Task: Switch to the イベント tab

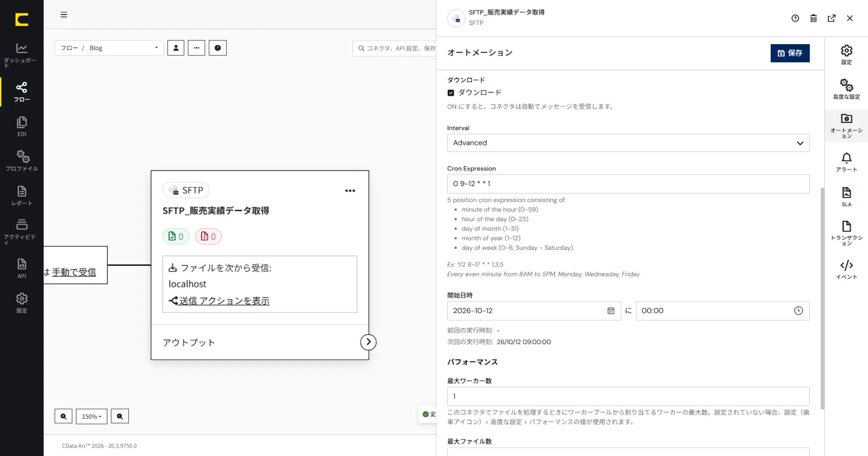Action: point(846,269)
